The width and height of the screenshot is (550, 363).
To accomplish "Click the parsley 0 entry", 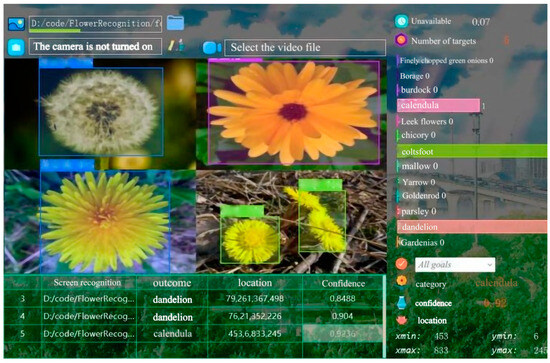I will (x=418, y=211).
